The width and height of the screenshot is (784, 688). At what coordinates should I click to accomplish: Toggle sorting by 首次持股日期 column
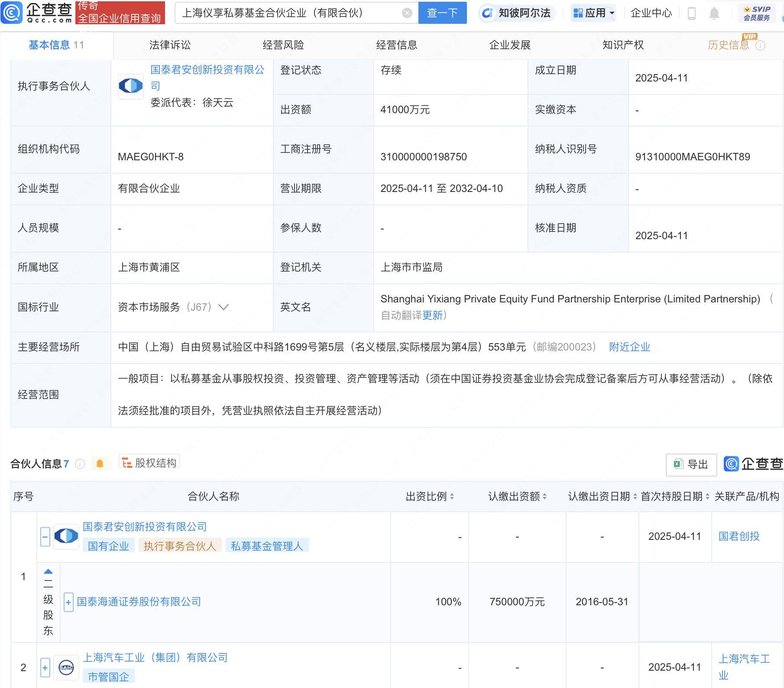pyautogui.click(x=708, y=497)
